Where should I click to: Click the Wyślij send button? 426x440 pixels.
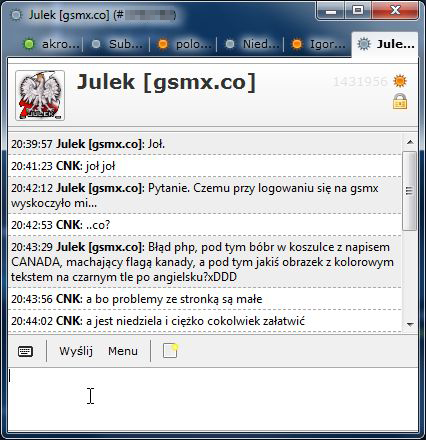click(76, 351)
